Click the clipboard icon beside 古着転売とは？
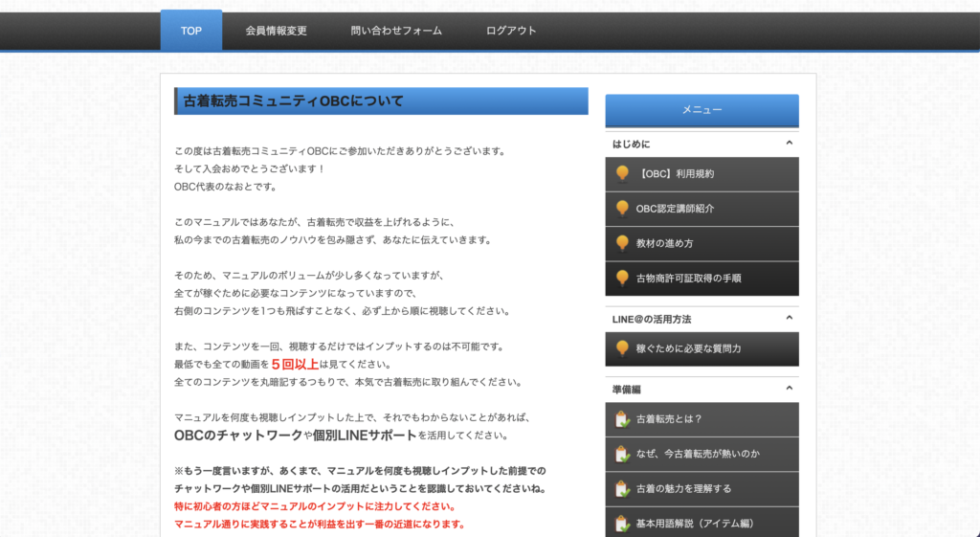Viewport: 980px width, 537px height. pyautogui.click(x=622, y=419)
